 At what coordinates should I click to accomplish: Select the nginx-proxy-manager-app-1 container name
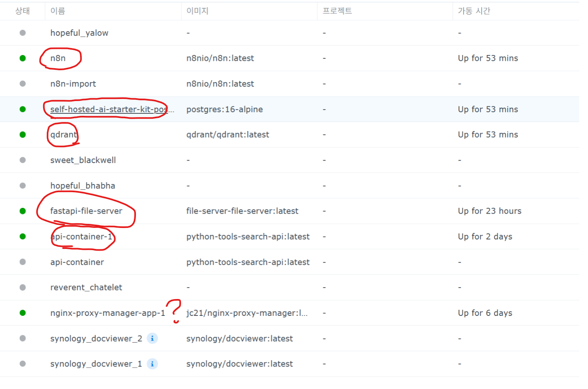pos(108,313)
